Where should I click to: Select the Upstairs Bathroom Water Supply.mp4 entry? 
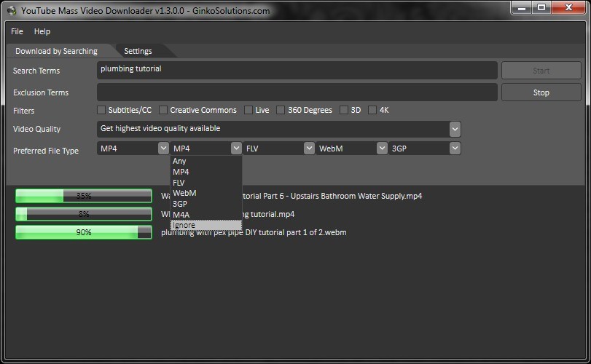(291, 196)
